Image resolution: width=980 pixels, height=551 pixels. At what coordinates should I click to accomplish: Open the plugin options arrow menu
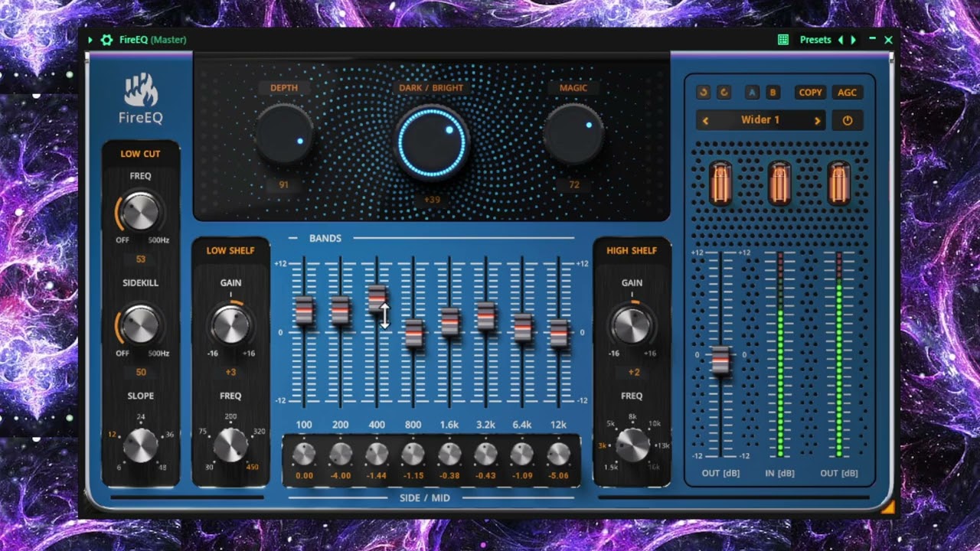tap(90, 40)
